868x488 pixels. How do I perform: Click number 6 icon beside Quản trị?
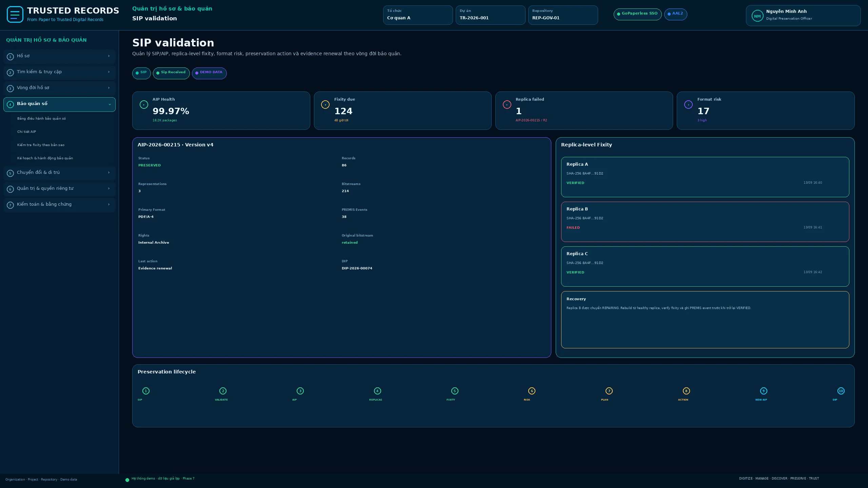tap(10, 189)
